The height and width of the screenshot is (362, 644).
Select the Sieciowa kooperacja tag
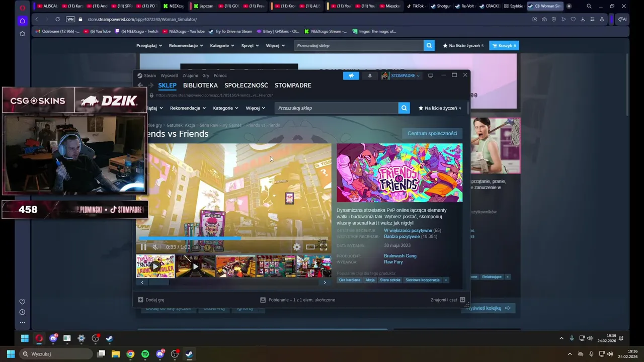(423, 280)
